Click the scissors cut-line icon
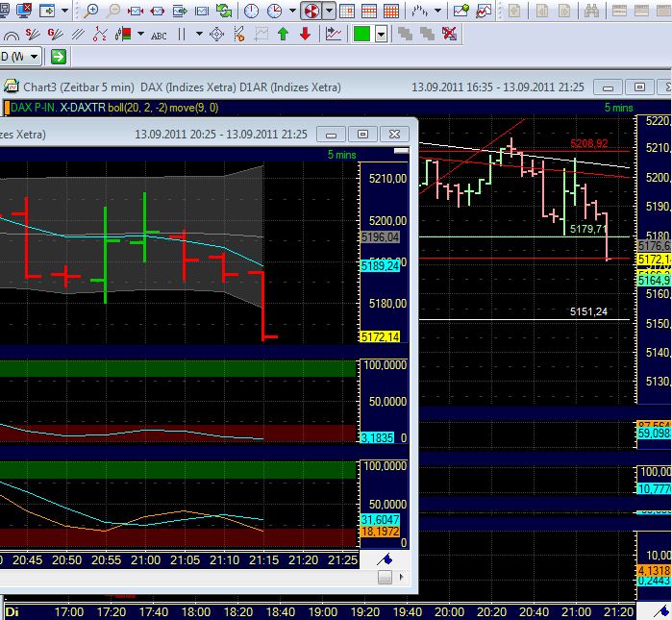Viewport: 672px width, 620px height. 239,34
